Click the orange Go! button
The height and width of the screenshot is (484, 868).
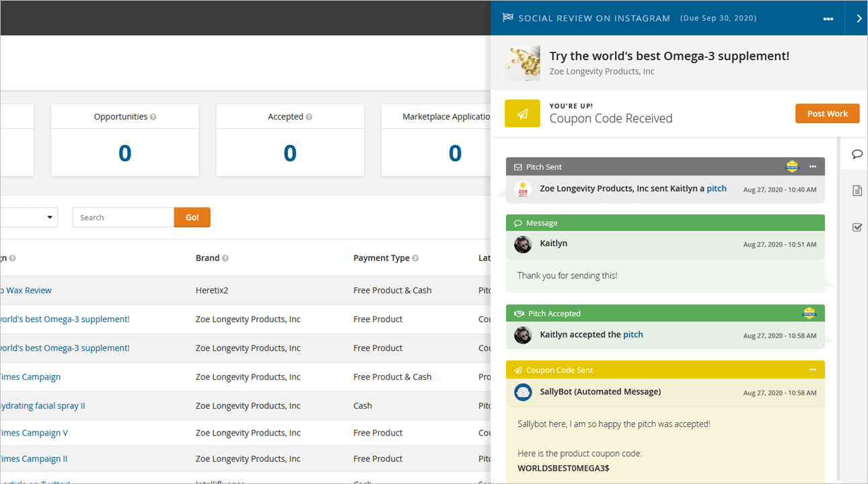click(192, 217)
